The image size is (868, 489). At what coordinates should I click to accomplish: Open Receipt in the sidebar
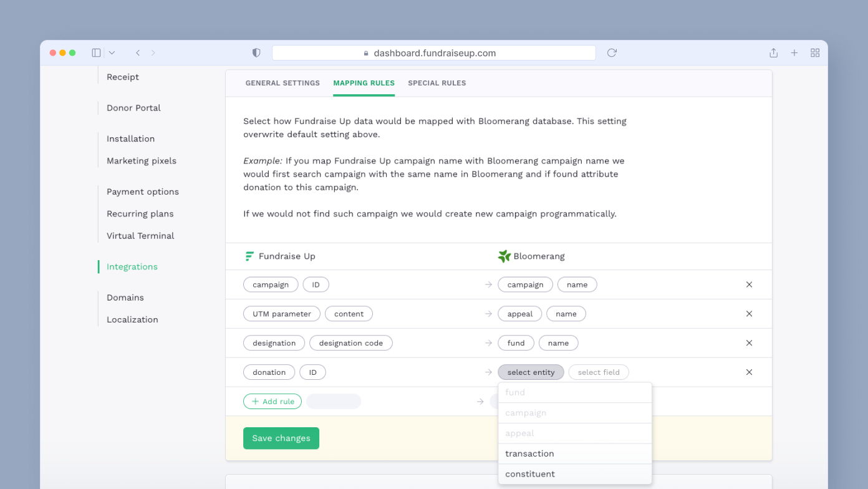[x=123, y=77]
